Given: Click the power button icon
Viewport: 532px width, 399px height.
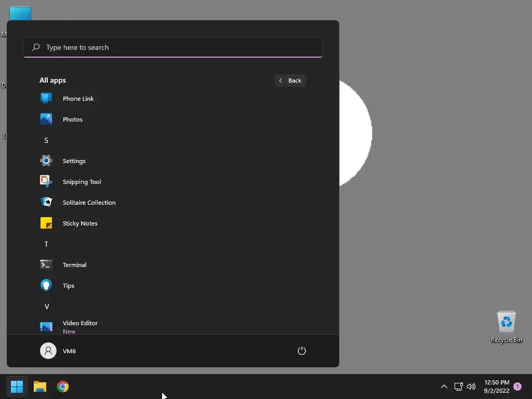Looking at the screenshot, I should click(302, 351).
